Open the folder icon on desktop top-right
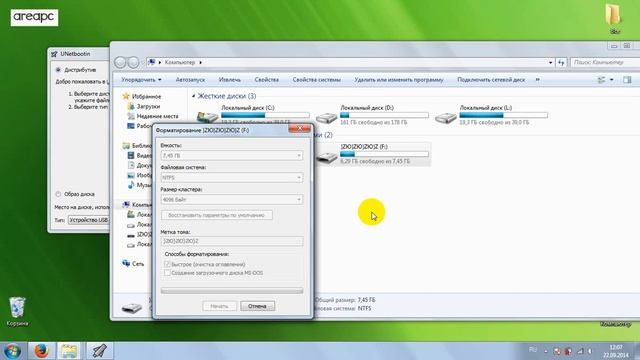640x360 pixels. pos(614,18)
